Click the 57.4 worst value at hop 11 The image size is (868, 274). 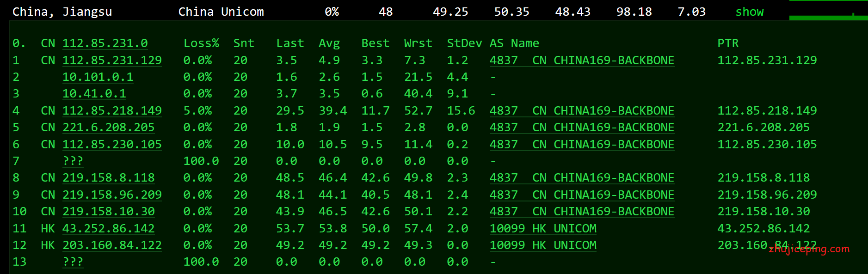point(418,228)
